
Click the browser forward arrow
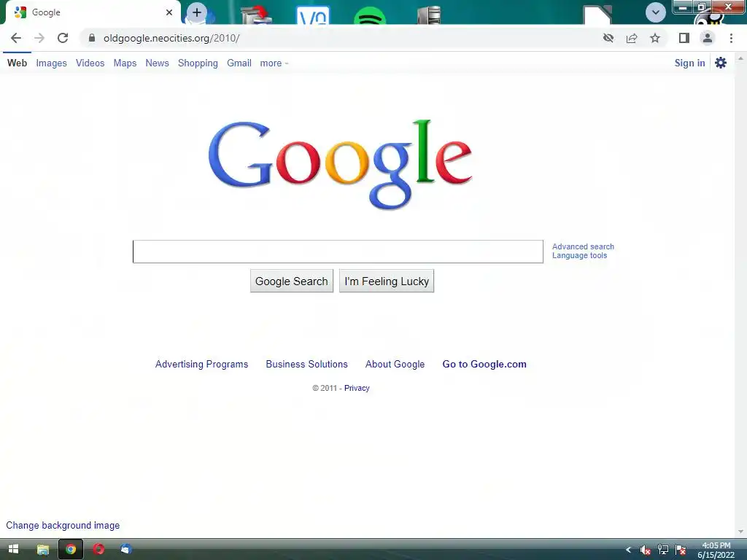[x=39, y=38]
